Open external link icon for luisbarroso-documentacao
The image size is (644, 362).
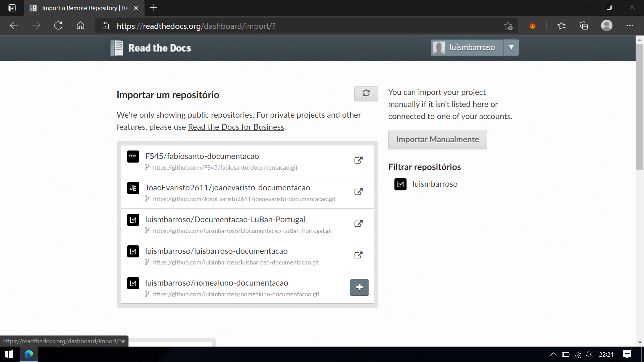click(358, 255)
